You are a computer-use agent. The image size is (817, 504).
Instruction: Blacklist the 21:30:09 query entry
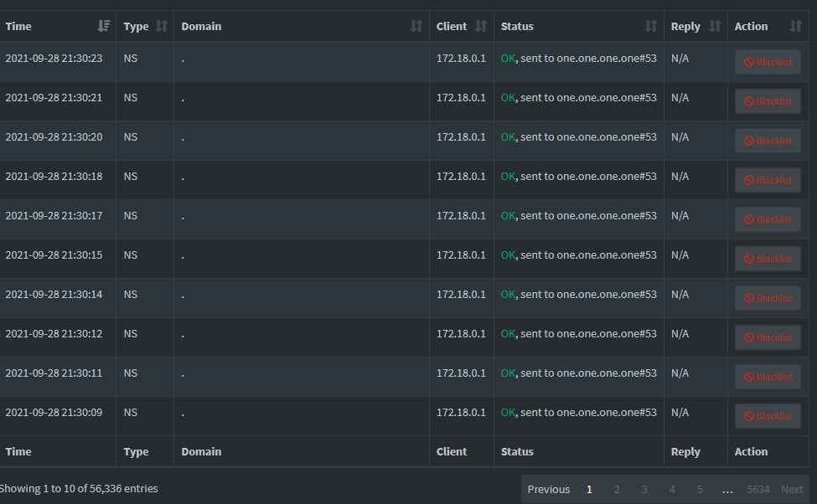[768, 416]
